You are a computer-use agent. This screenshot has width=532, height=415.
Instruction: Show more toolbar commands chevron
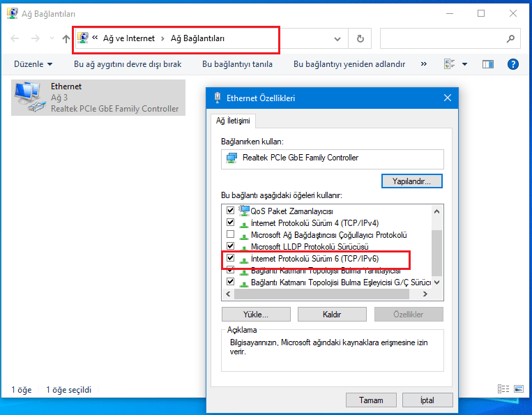point(424,63)
